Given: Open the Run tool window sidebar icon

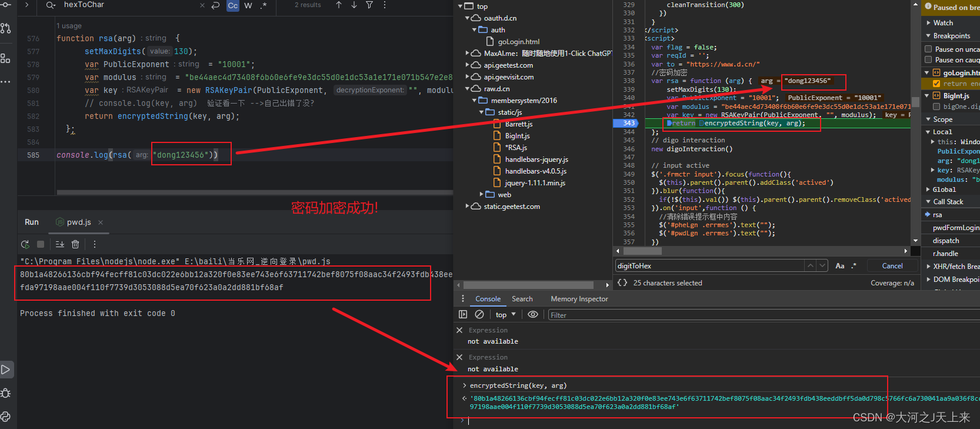Looking at the screenshot, I should (6, 370).
